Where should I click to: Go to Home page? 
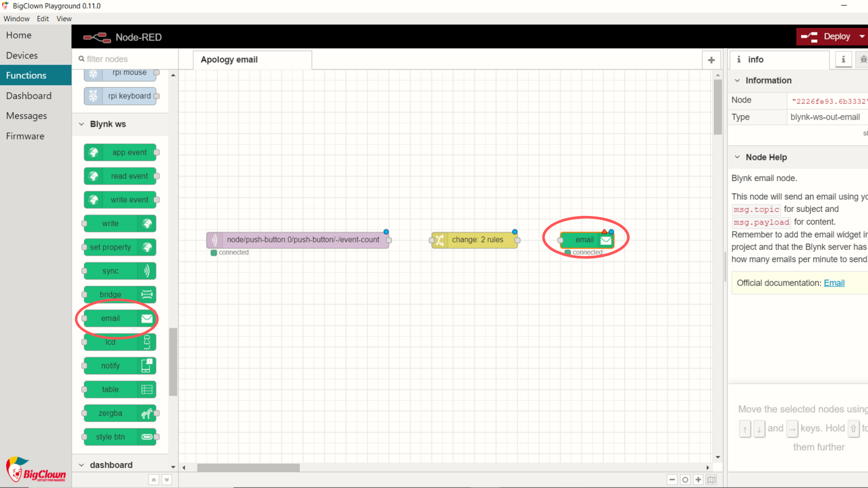pos(36,35)
